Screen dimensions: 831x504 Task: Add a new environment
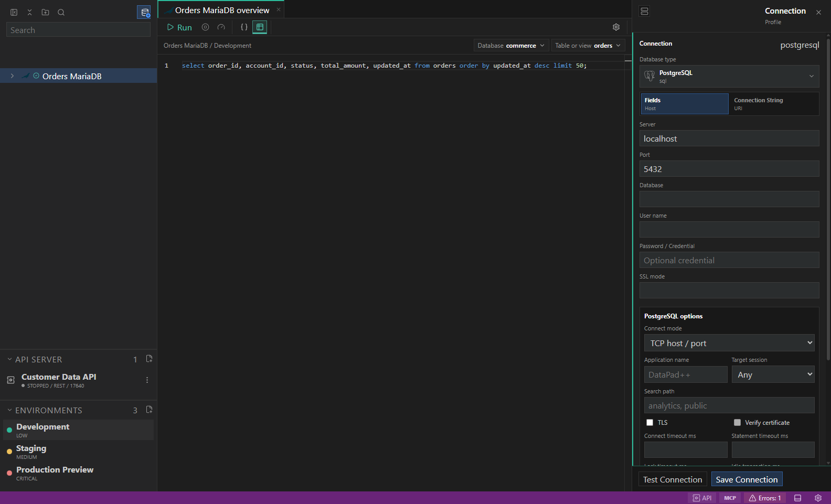point(149,410)
